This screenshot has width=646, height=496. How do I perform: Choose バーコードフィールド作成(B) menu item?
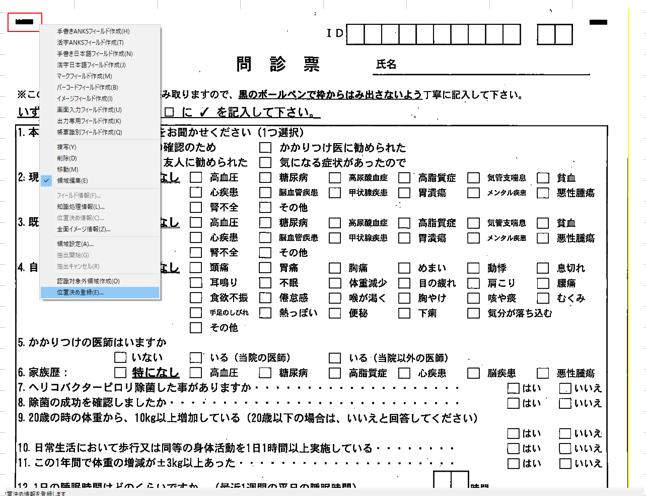[87, 87]
